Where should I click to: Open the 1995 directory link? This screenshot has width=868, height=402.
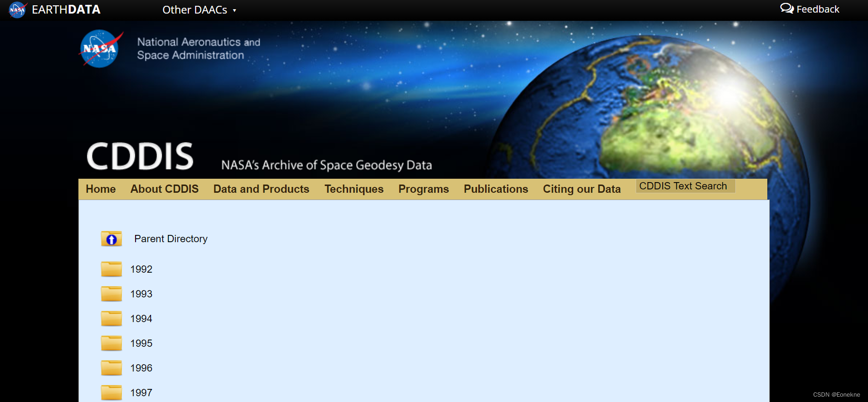coord(141,343)
